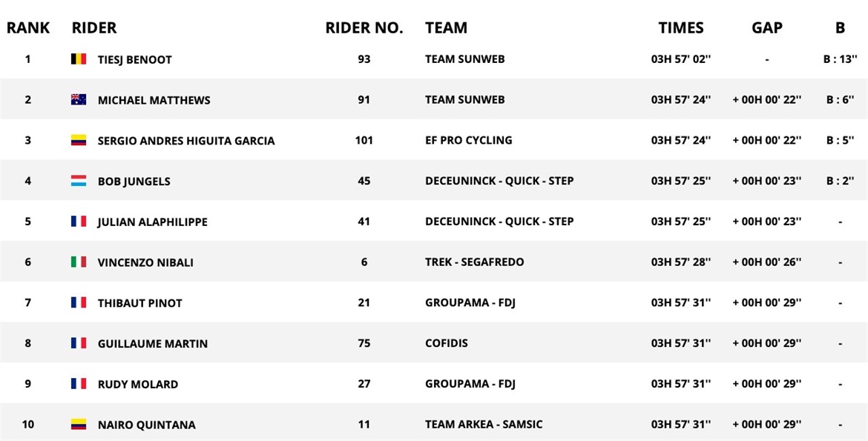This screenshot has width=868, height=441.
Task: Click the Luxembourg flag beside Bob Jungels
Action: click(79, 181)
